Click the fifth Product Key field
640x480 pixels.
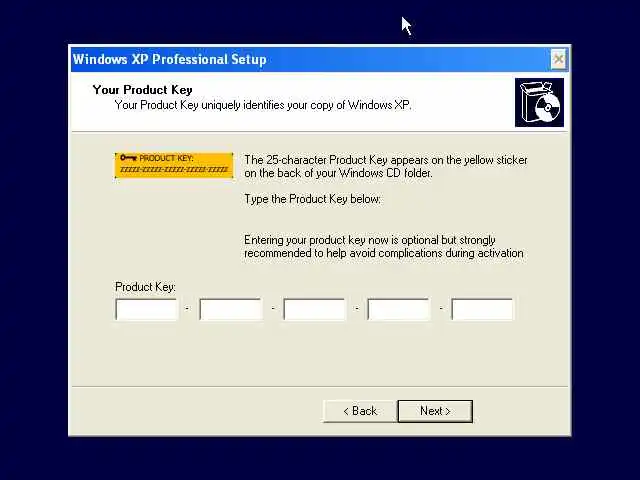[x=482, y=309]
